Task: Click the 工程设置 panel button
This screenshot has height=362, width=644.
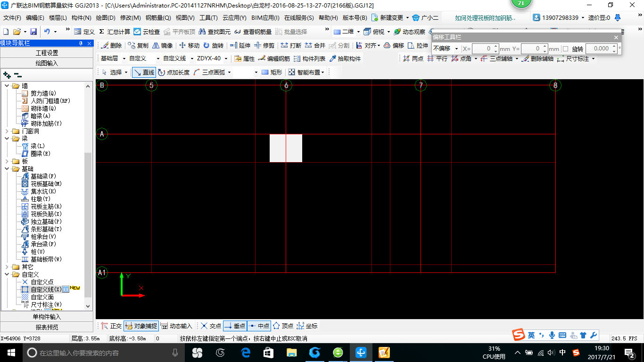Action: coord(47,53)
